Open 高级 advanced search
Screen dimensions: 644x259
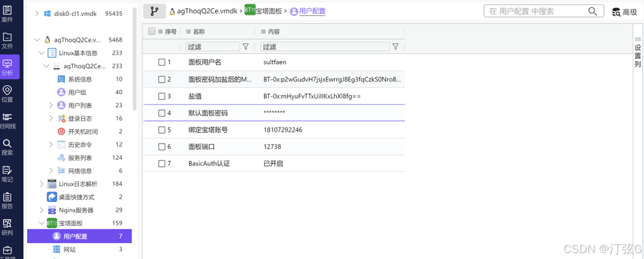coord(625,12)
